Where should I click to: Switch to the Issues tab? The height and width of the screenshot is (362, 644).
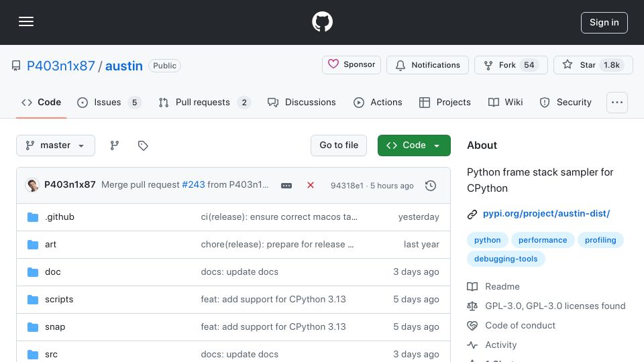(x=109, y=102)
